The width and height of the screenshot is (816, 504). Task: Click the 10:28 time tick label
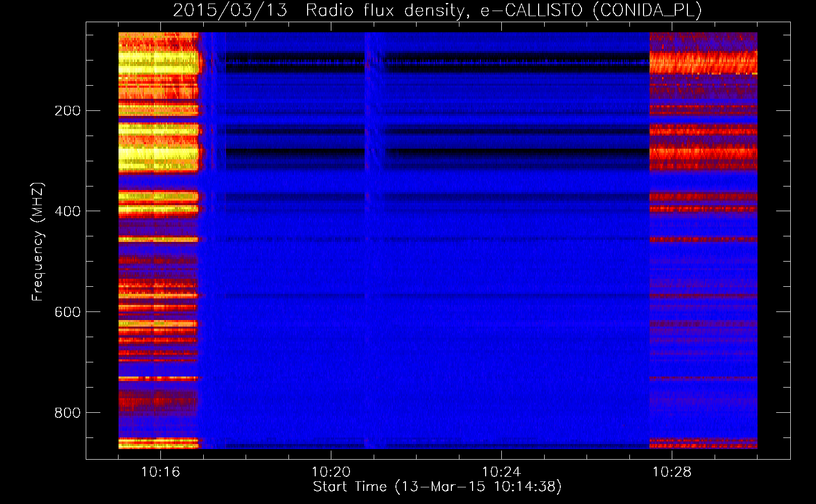672,472
